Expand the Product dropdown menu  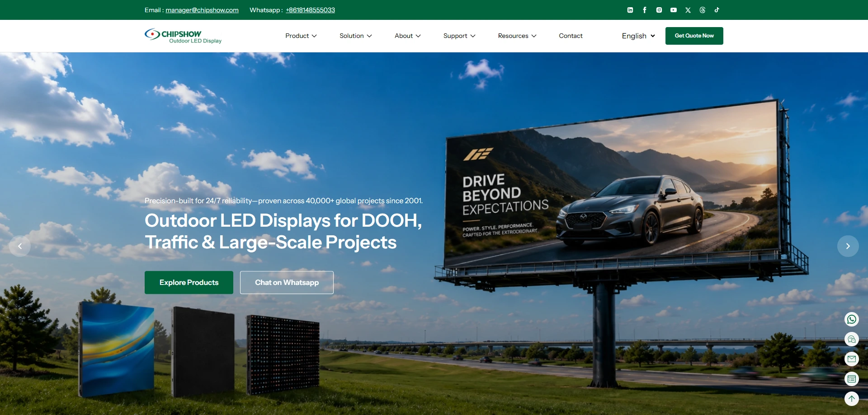(x=301, y=36)
